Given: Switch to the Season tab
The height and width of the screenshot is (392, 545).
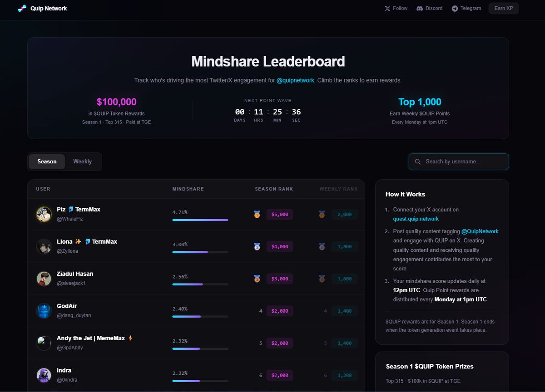Looking at the screenshot, I should [47, 162].
